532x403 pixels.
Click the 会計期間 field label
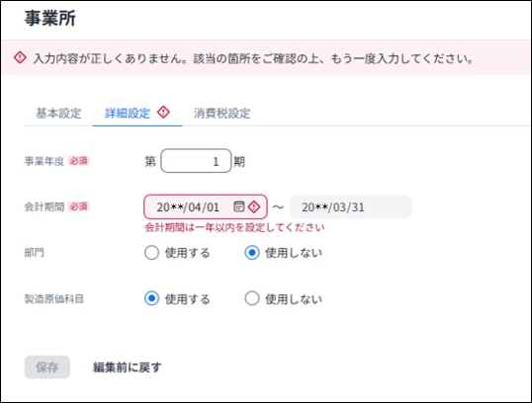(x=44, y=206)
